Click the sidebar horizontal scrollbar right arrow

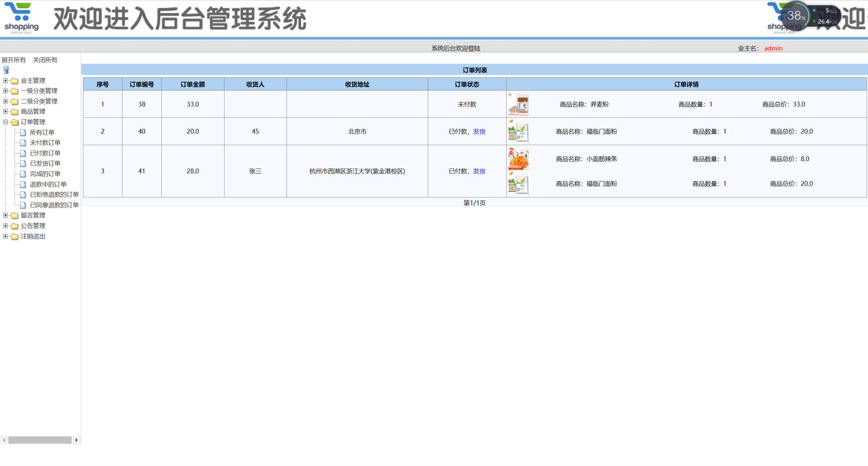[77, 440]
